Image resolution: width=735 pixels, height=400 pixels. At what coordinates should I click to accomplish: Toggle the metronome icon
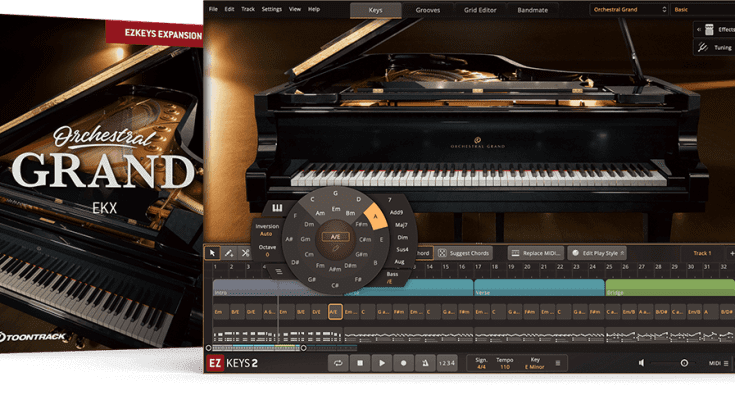click(427, 363)
